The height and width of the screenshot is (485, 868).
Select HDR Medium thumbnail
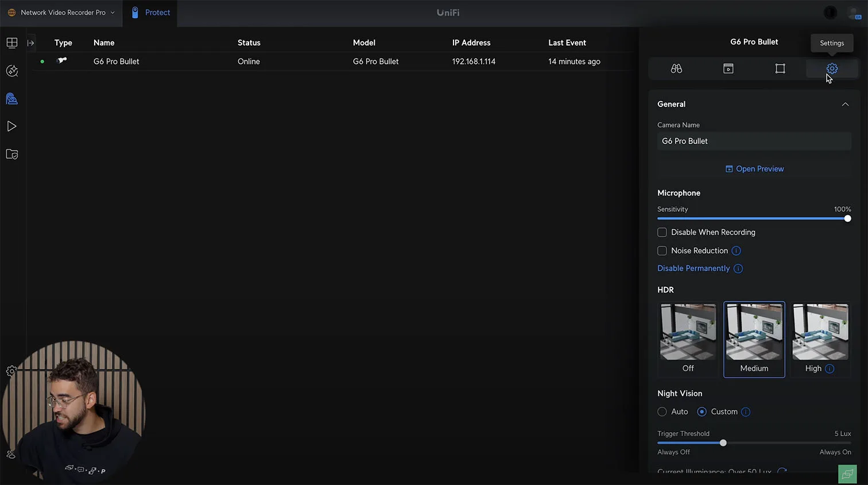[754, 340]
